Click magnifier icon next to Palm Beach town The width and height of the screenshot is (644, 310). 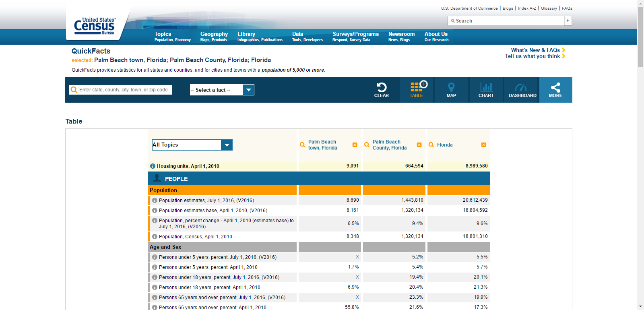point(302,145)
